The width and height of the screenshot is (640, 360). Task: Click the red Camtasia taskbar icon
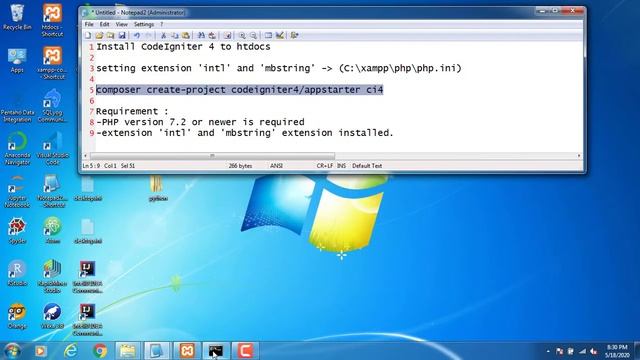pyautogui.click(x=245, y=351)
